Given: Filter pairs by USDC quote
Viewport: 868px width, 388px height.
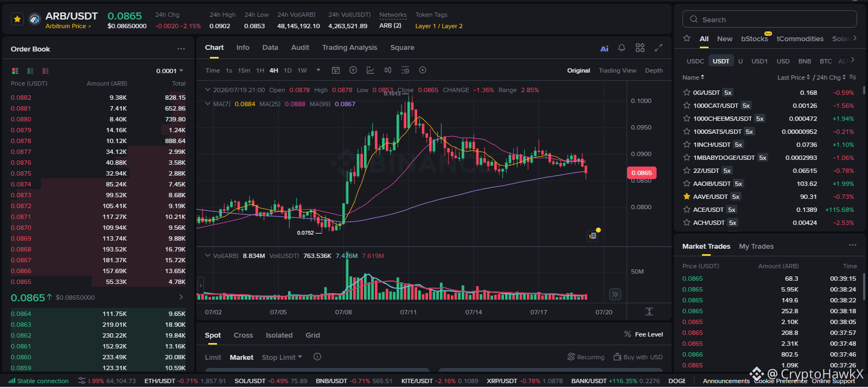Looking at the screenshot, I should coord(695,61).
